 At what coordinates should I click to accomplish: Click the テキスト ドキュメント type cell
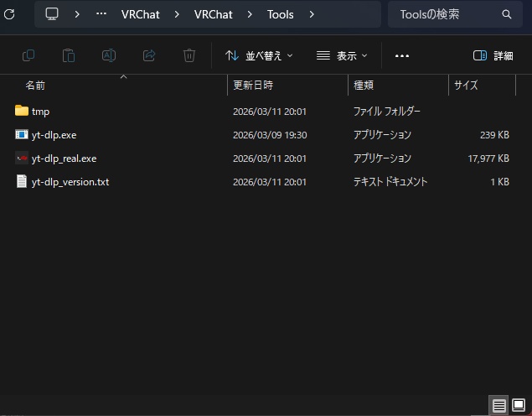click(390, 182)
